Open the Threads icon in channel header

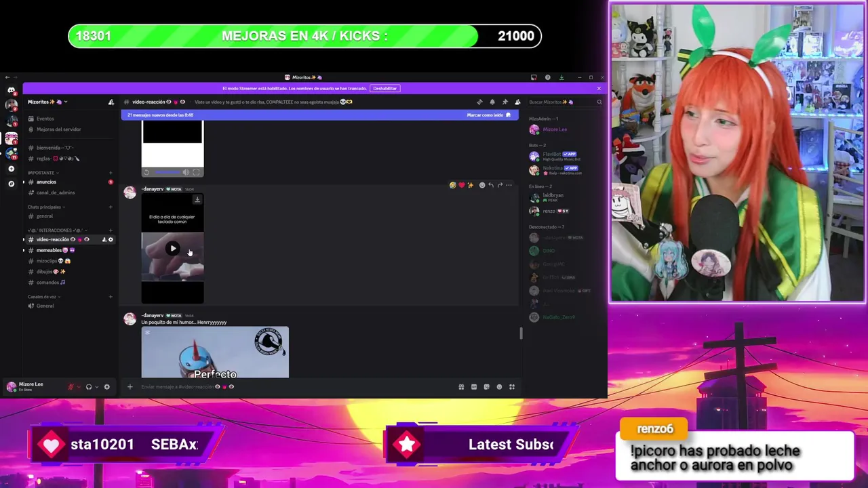click(x=479, y=102)
